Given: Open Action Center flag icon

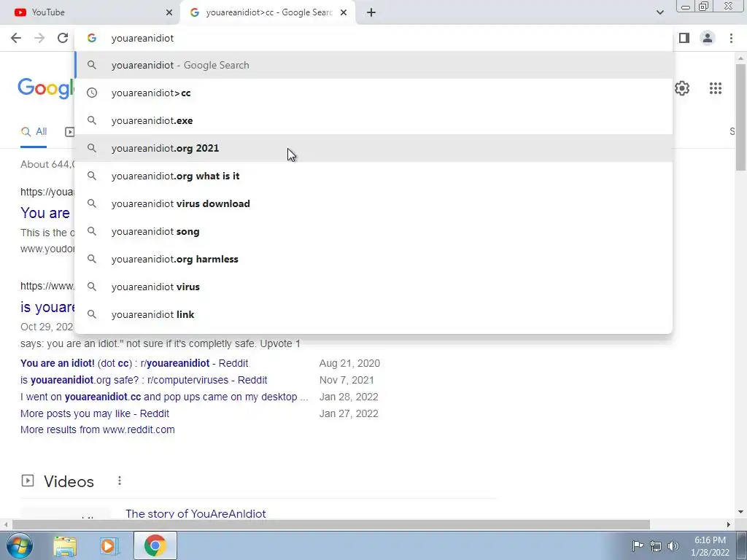Looking at the screenshot, I should point(638,545).
